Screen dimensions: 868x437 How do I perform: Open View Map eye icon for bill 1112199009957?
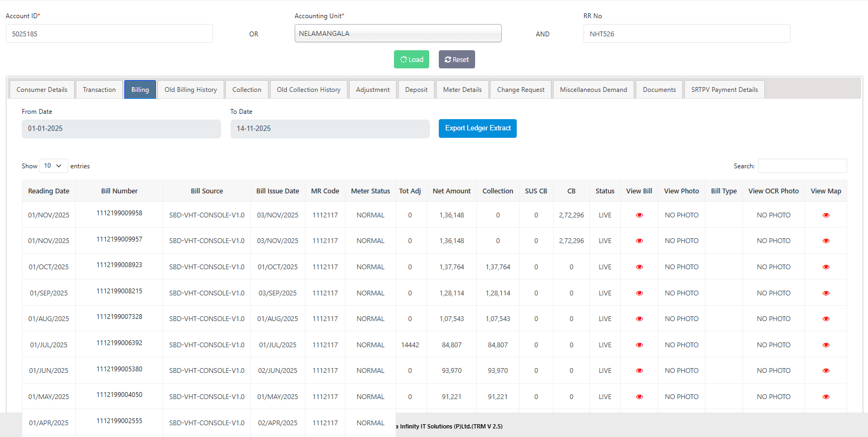click(826, 241)
